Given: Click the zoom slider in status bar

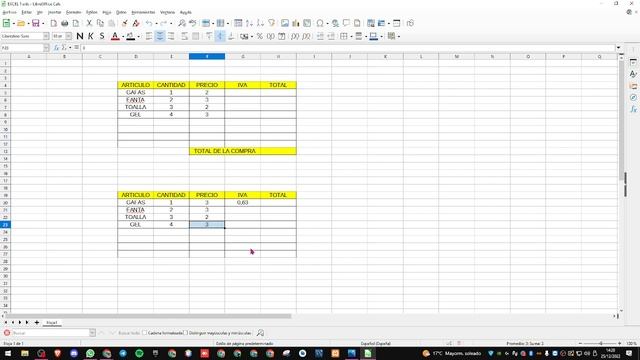Looking at the screenshot, I should (600, 344).
